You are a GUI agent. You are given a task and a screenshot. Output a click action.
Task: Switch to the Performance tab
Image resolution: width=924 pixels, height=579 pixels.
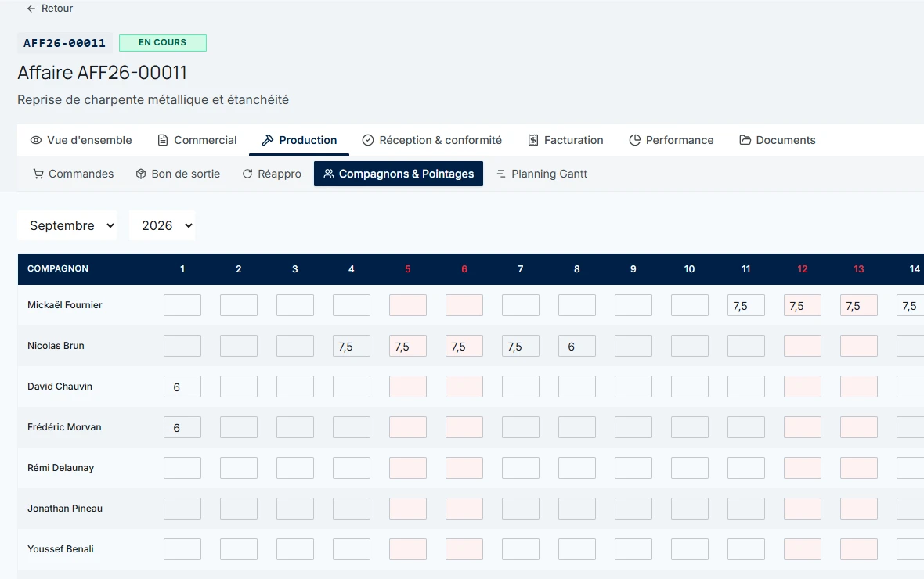click(x=671, y=140)
